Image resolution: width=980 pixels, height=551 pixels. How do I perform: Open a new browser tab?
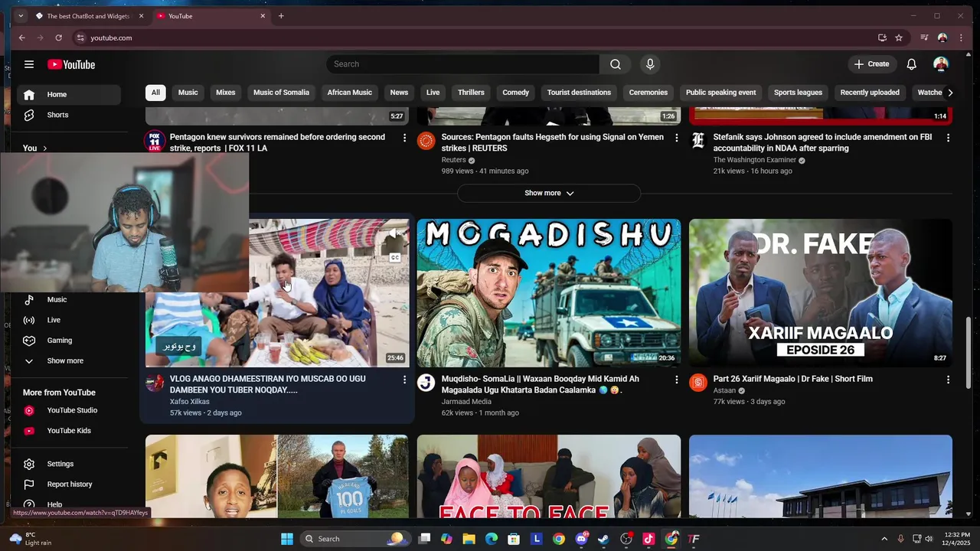281,16
